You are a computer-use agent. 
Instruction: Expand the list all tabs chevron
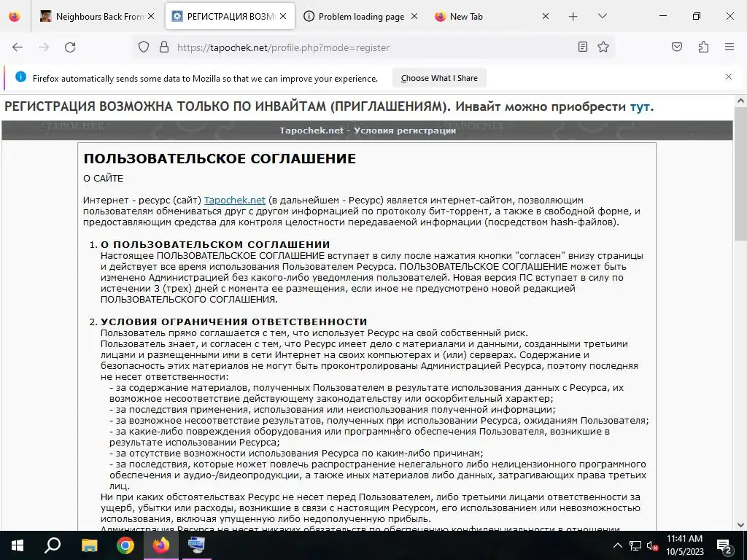tap(602, 16)
